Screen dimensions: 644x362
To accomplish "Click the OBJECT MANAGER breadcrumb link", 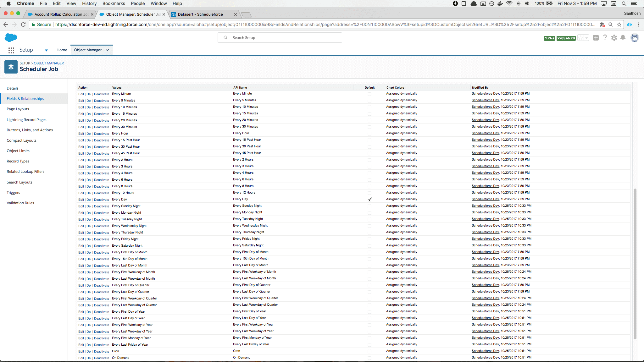I will point(49,63).
